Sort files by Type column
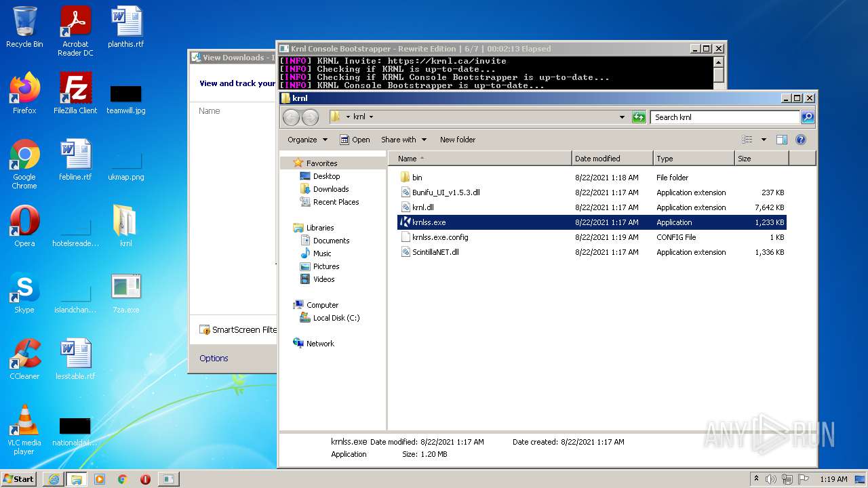 point(694,159)
